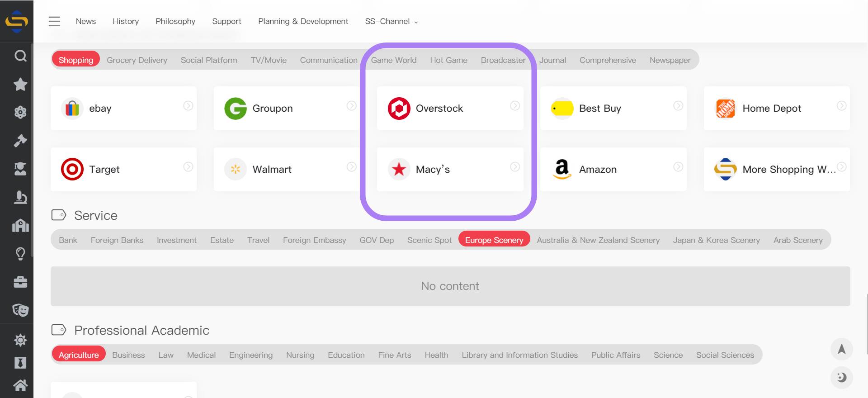Switch to Grocery Delivery tab
This screenshot has width=868, height=398.
pos(137,60)
